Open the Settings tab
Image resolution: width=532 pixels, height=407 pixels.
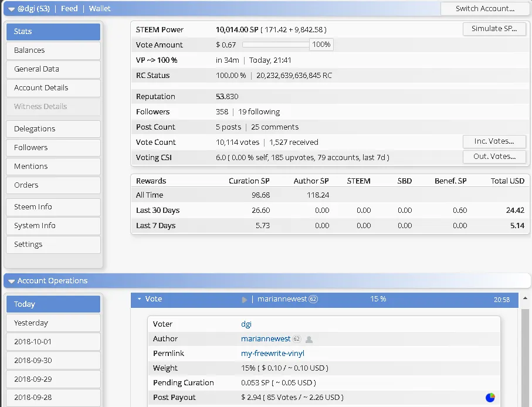click(x=53, y=245)
